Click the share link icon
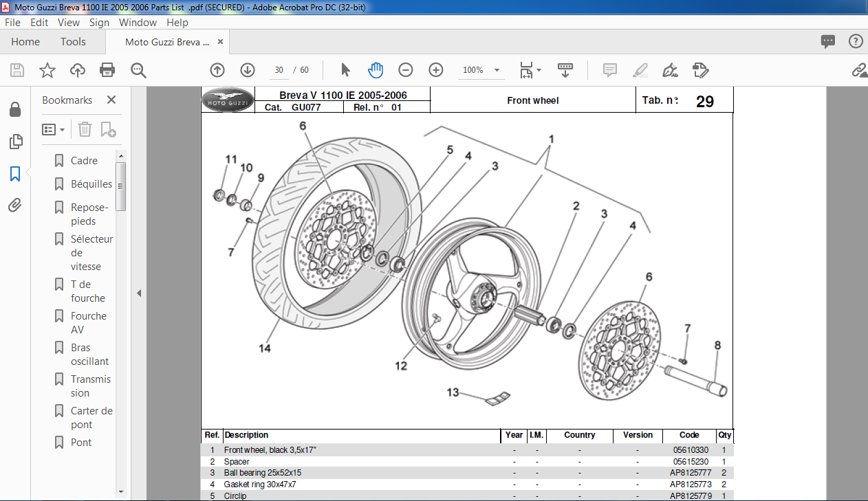This screenshot has height=501, width=868. (859, 70)
